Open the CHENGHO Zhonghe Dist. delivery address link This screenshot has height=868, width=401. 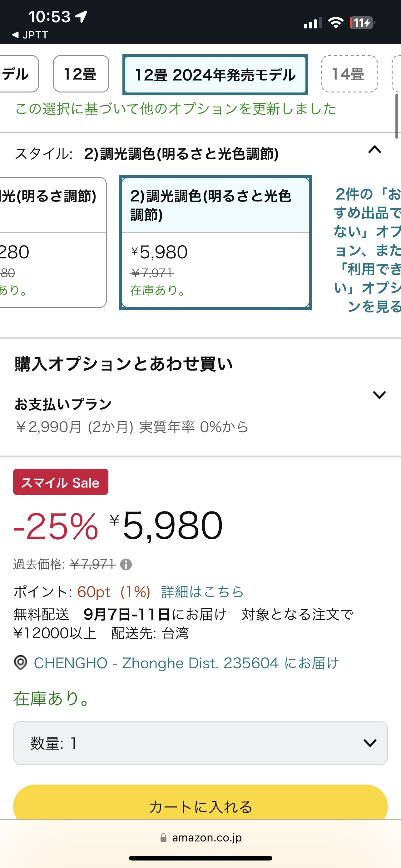[186, 663]
